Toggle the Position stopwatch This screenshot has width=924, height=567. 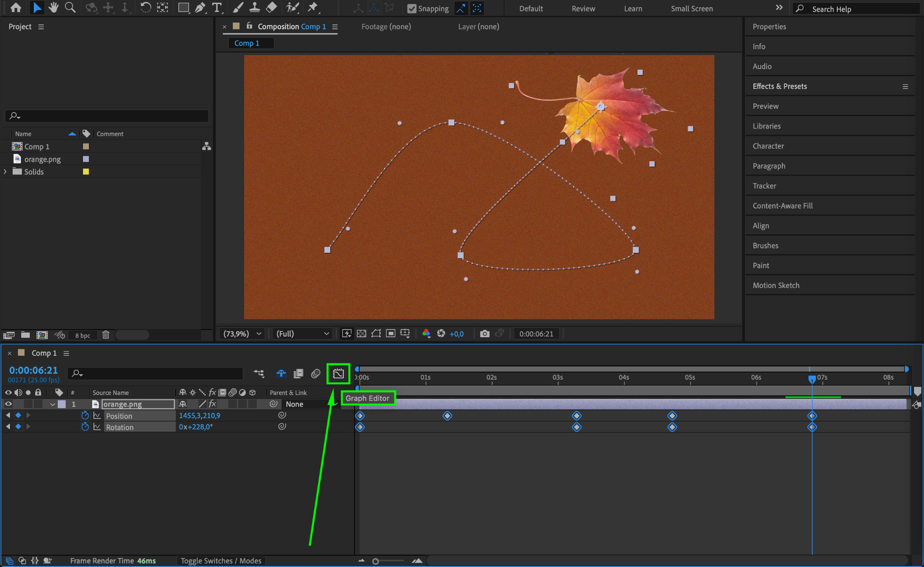(x=85, y=415)
